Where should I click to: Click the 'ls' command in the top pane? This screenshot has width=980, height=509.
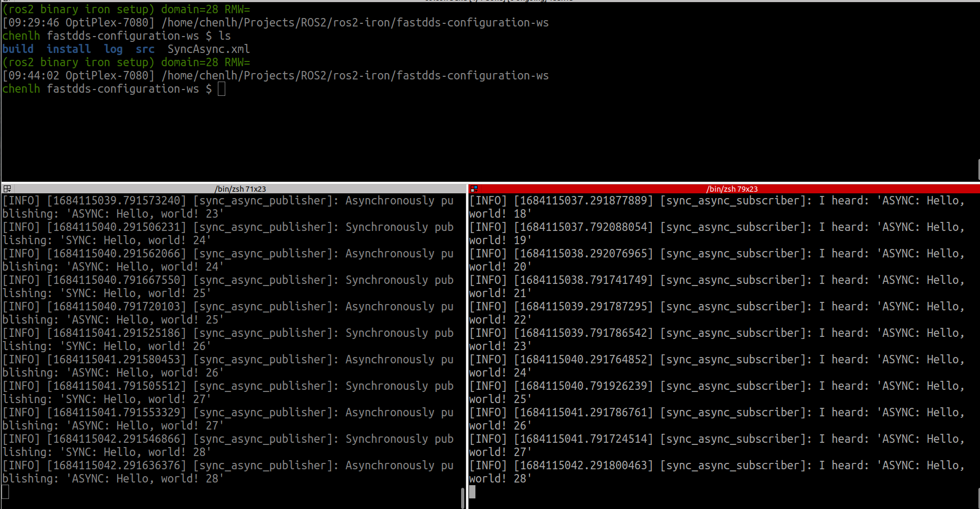[x=225, y=36]
